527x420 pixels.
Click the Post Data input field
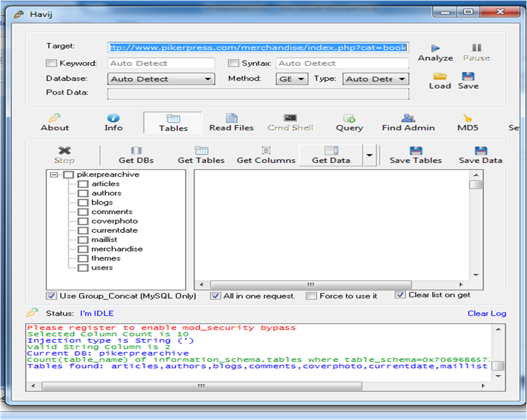[x=258, y=94]
